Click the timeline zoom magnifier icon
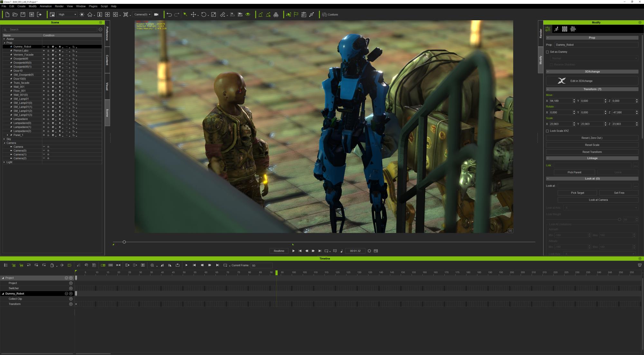 point(152,265)
